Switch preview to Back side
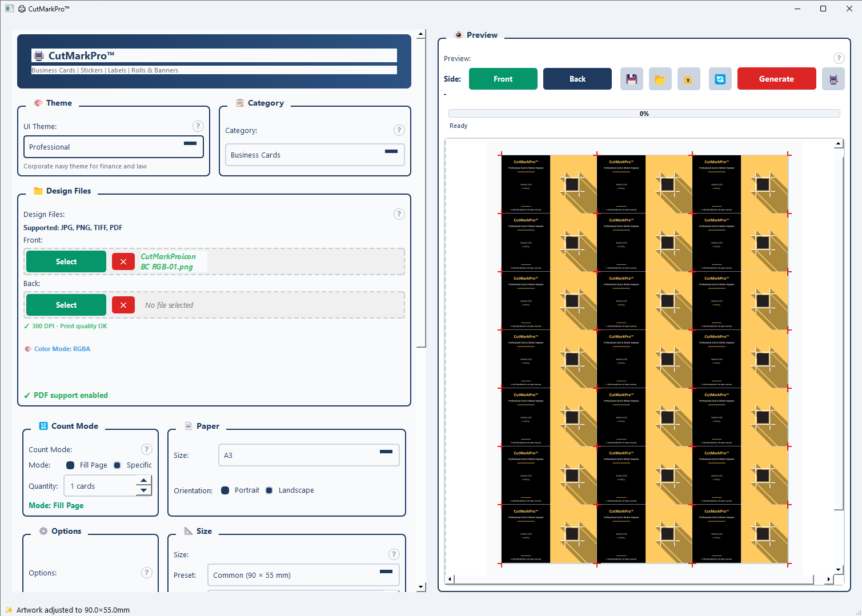Screen dimensions: 862x616 pyautogui.click(x=577, y=79)
